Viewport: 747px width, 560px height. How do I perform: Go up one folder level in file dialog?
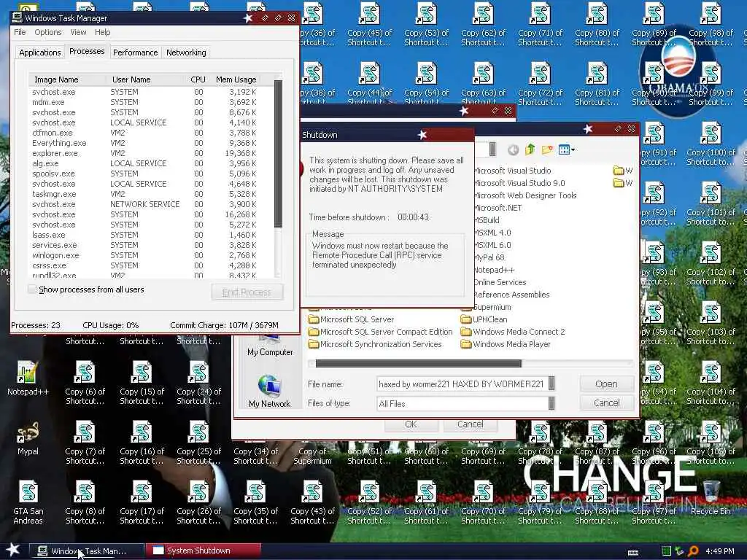coord(530,150)
